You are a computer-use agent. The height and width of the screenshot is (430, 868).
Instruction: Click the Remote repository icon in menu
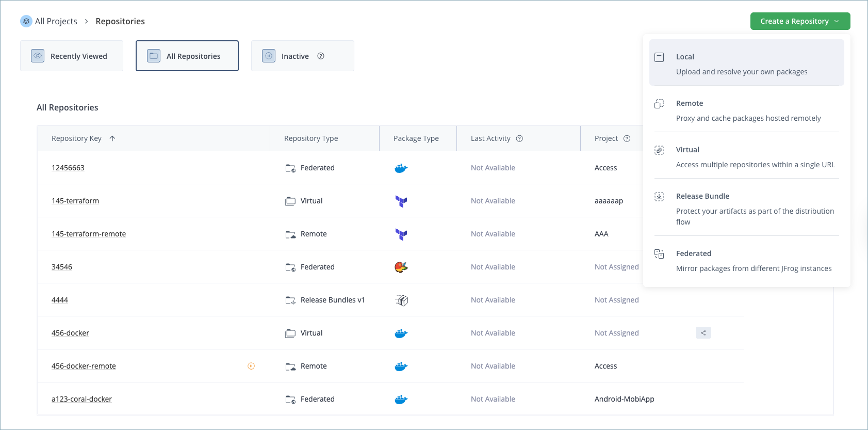[659, 103]
